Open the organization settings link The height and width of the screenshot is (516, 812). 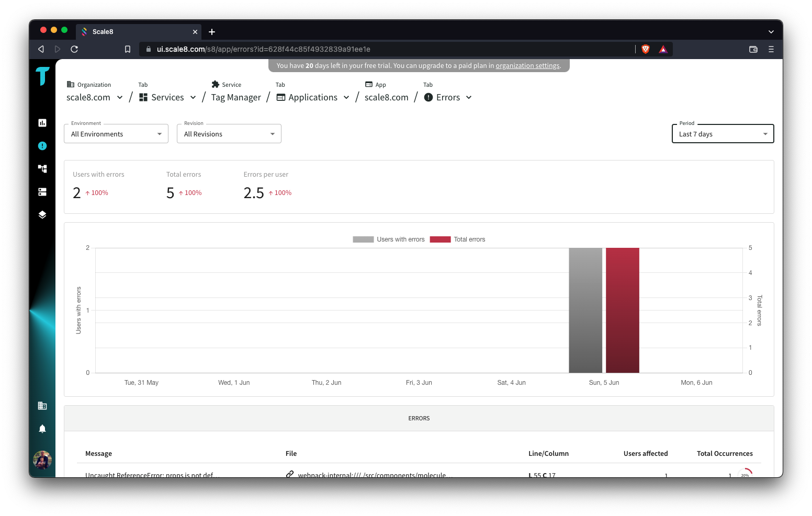pyautogui.click(x=527, y=66)
